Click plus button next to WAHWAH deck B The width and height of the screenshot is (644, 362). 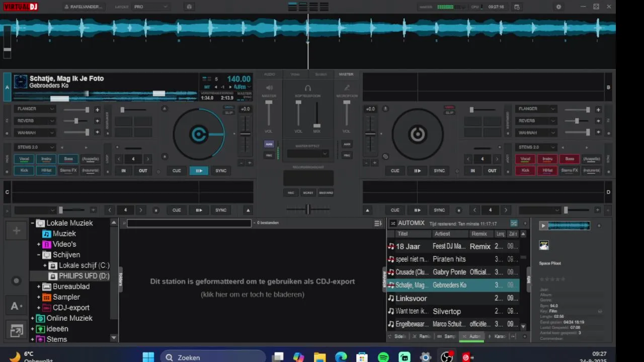click(598, 133)
